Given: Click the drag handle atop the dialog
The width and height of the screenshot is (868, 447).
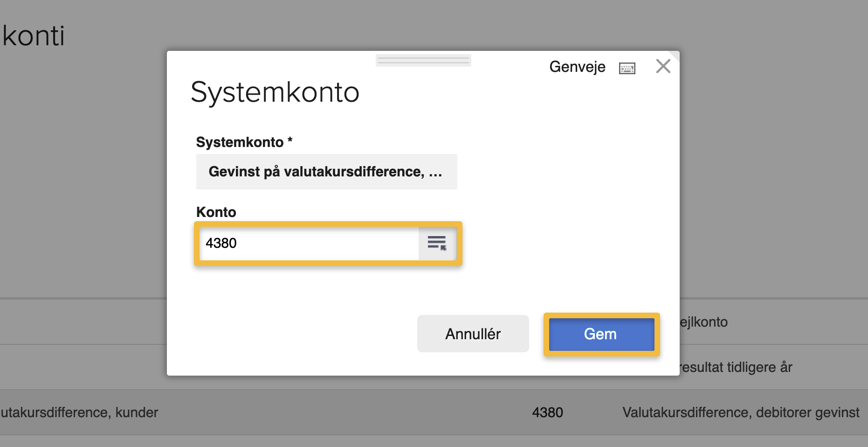Looking at the screenshot, I should pyautogui.click(x=422, y=61).
